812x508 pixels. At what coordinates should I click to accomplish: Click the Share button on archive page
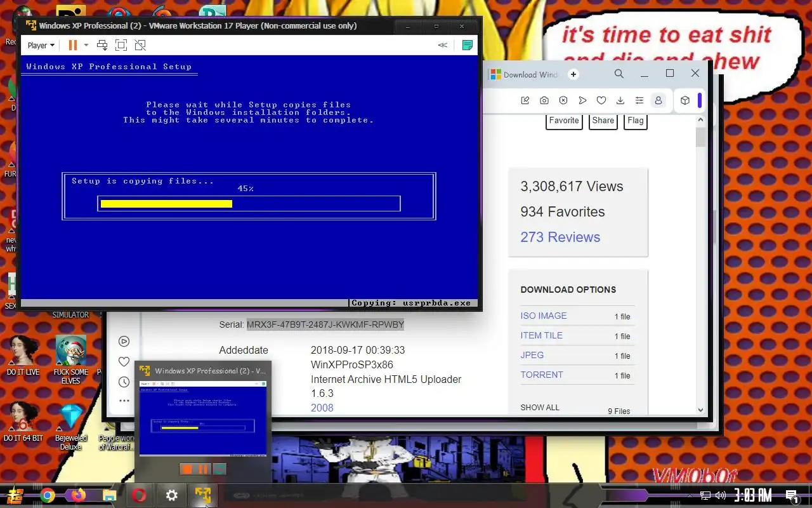point(603,121)
